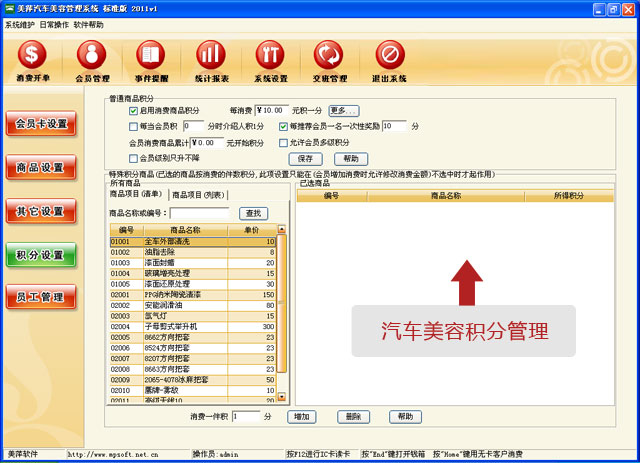Open 统计报表 statistics report icon
The image size is (640, 463).
(x=210, y=57)
